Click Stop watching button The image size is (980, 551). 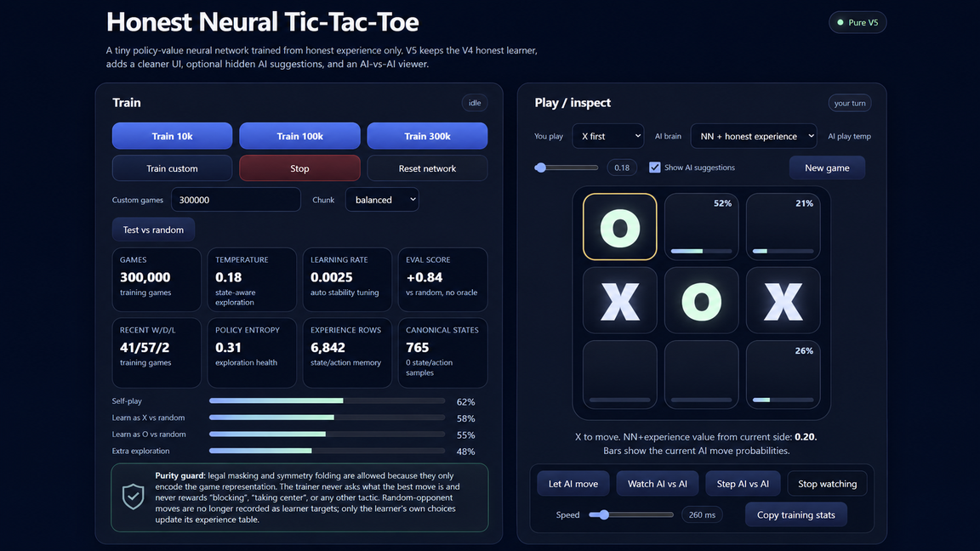pyautogui.click(x=827, y=484)
